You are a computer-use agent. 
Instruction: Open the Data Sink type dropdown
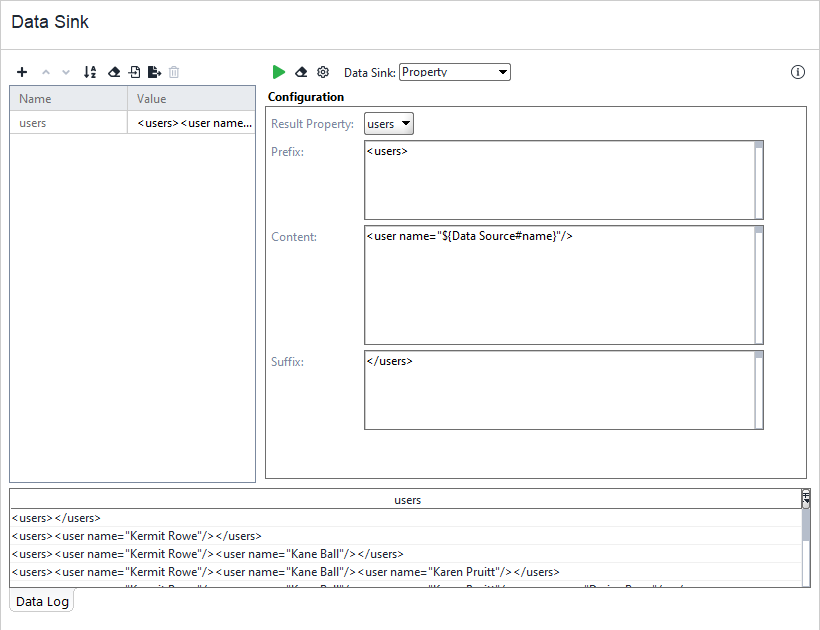455,72
